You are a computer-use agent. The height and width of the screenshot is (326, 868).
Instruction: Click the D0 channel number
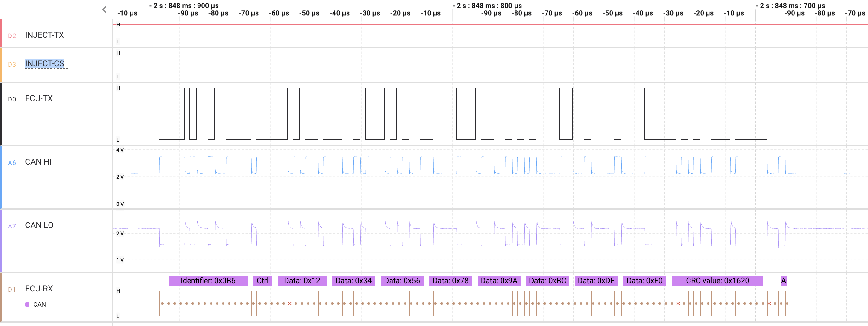[x=12, y=99]
